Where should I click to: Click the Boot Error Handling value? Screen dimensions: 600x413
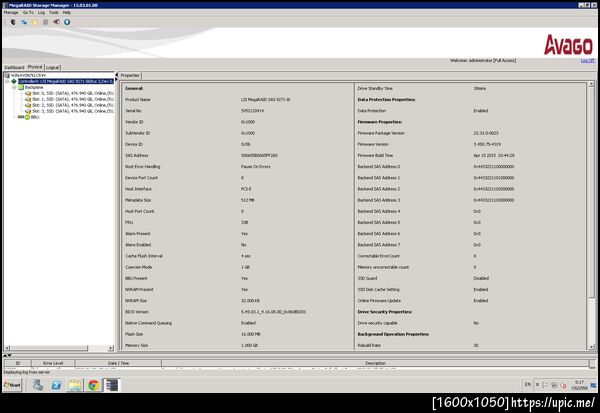[255, 167]
